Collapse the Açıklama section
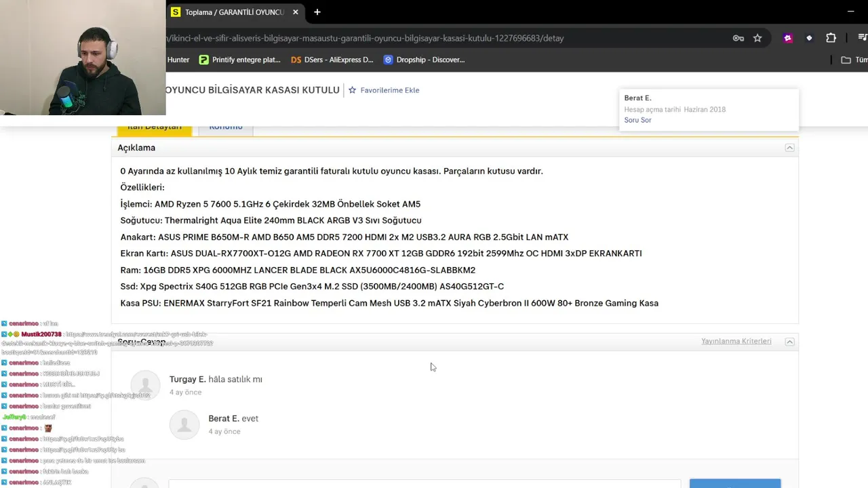Image resolution: width=868 pixels, height=488 pixels. (789, 148)
